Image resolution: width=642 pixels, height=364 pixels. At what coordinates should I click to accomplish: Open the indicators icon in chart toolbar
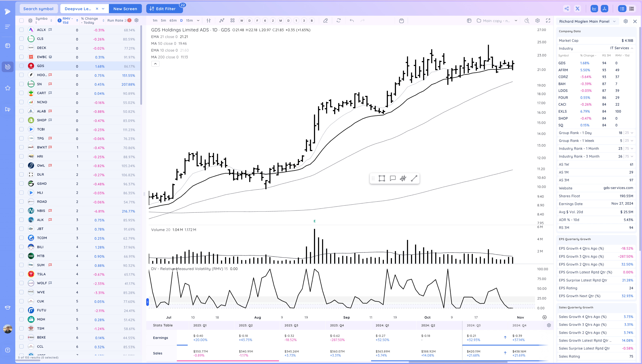coord(222,21)
